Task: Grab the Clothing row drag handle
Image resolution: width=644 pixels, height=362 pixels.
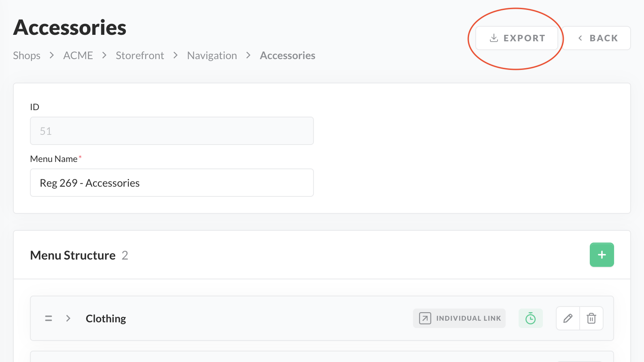Action: click(49, 318)
